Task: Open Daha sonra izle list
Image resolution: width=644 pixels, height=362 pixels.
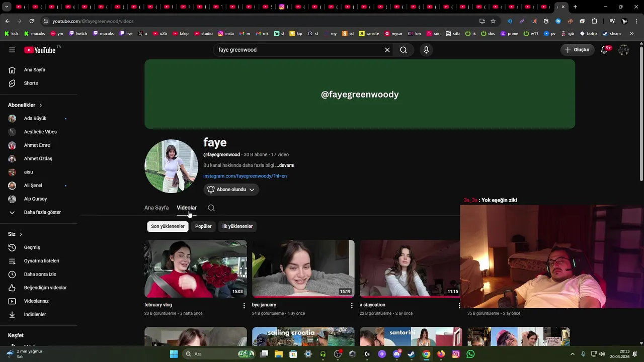Action: pyautogui.click(x=39, y=274)
